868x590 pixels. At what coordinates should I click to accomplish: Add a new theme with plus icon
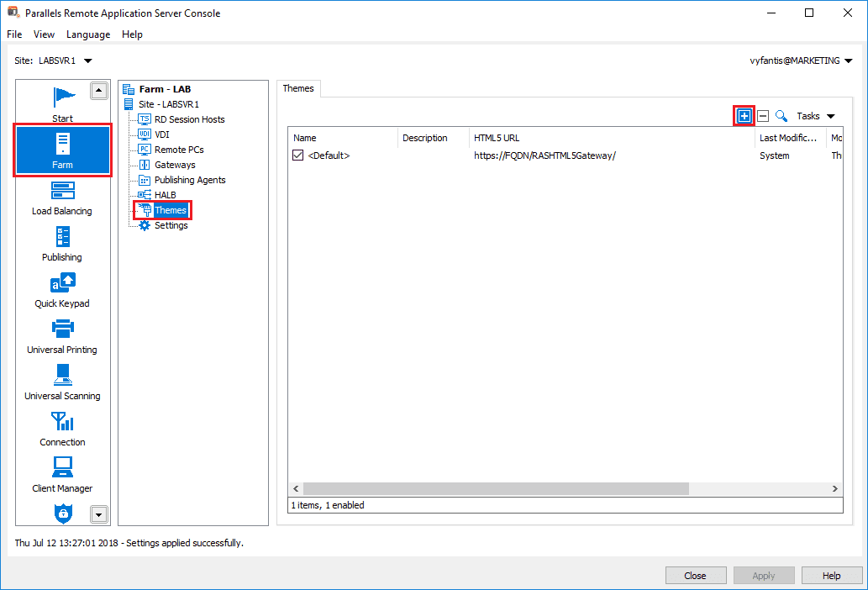744,116
